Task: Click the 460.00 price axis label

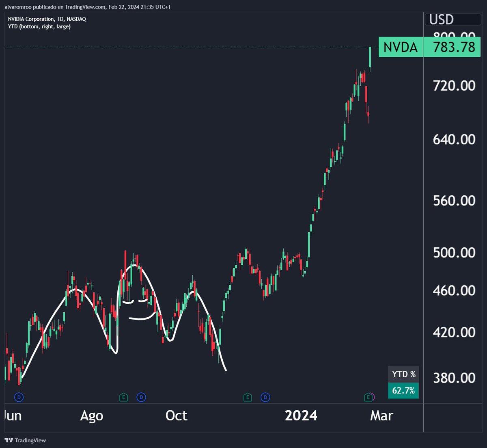Action: tap(454, 290)
